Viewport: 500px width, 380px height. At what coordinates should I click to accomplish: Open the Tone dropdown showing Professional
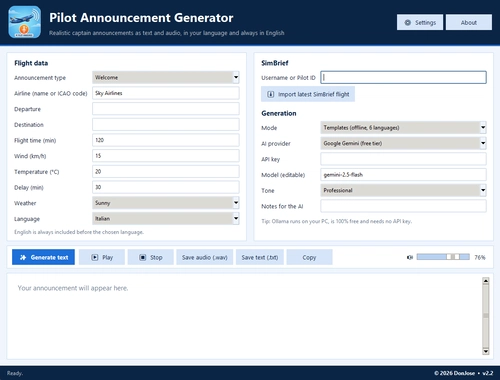(x=403, y=190)
